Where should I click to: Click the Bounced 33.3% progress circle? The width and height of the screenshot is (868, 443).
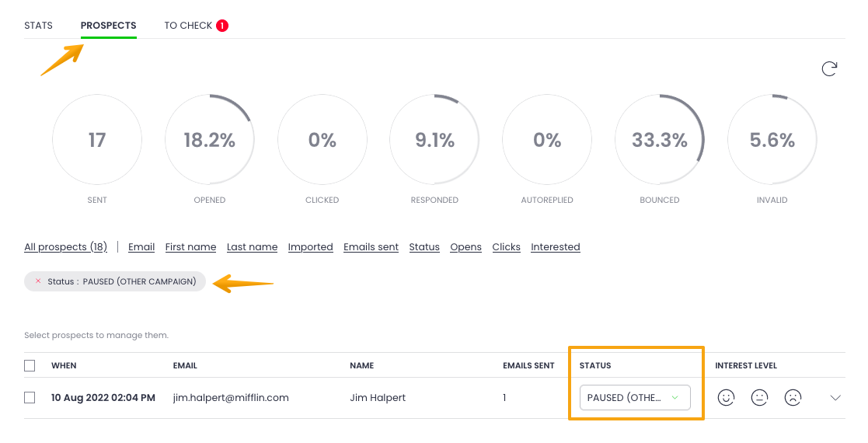[x=659, y=140]
